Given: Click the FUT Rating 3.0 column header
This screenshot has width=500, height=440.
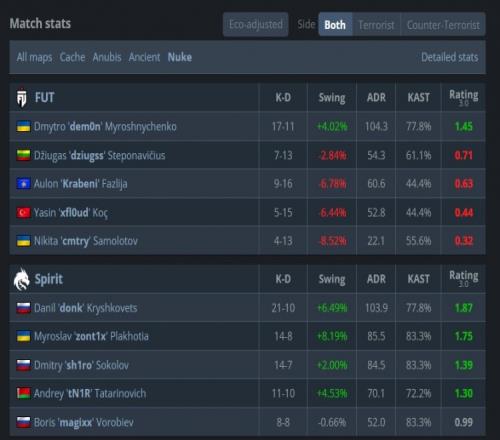Looking at the screenshot, I should [464, 98].
